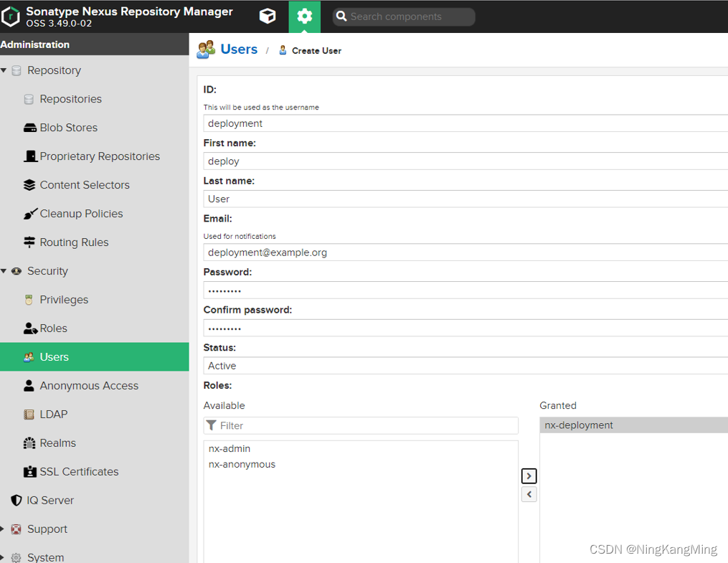Select nx-deployment in the Granted roles
Screen dimensions: 728x563
634,425
